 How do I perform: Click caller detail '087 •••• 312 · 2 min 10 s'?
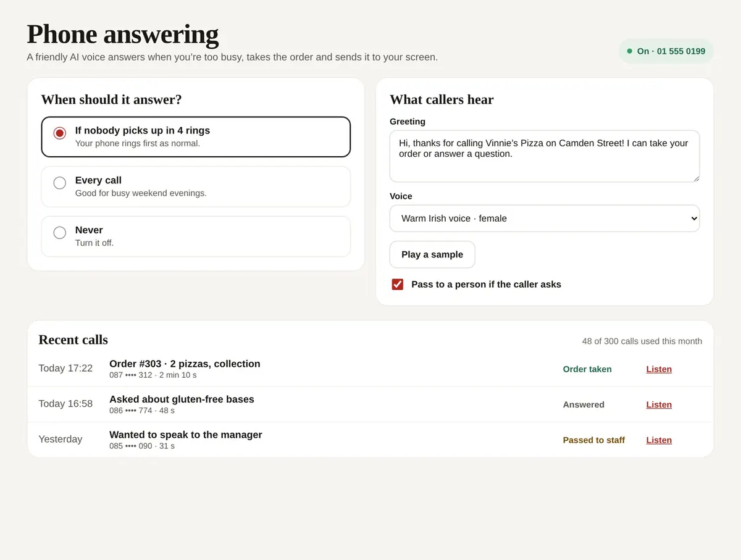coord(153,375)
